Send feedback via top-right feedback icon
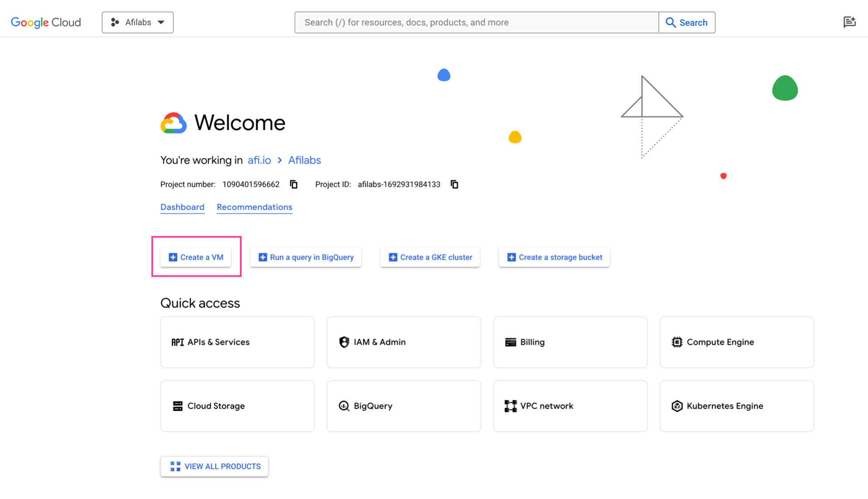Viewport: 868px width, 499px height. [850, 22]
